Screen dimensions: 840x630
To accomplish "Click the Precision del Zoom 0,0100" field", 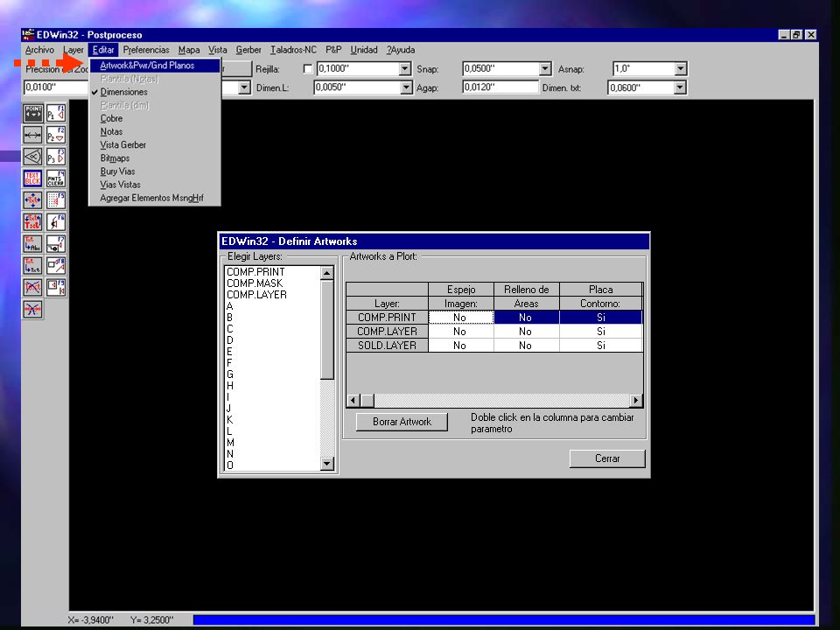I will pos(56,87).
